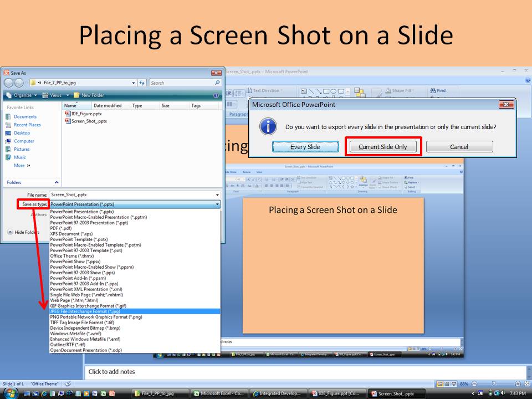Select the IDE_Figure.pptx file
This screenshot has width=532, height=399.
(83, 114)
